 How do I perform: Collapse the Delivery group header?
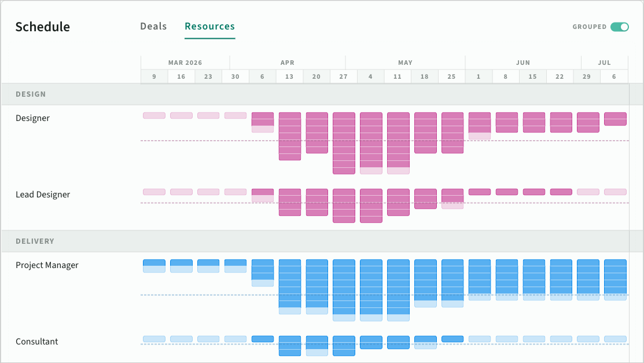coord(35,241)
